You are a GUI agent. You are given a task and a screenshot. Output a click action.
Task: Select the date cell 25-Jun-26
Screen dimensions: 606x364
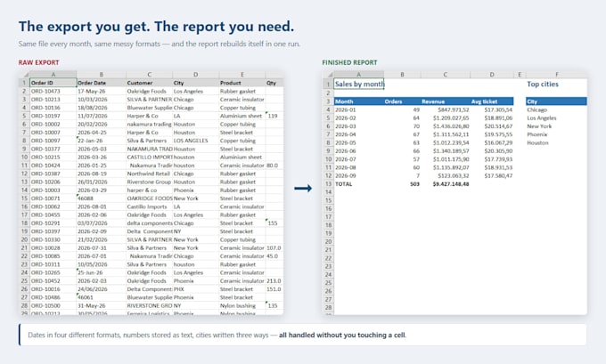[x=102, y=273]
